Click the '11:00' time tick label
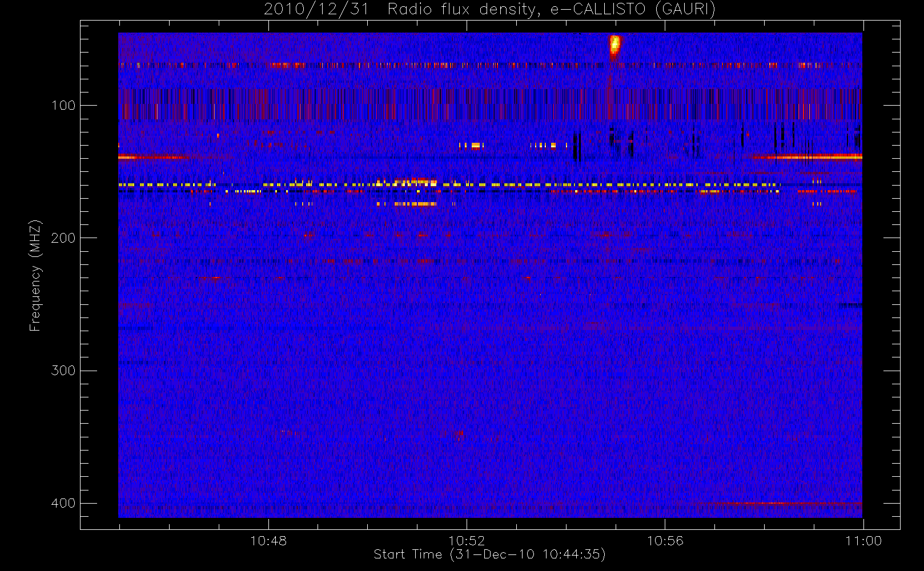Screen dimensions: 924x571 pyautogui.click(x=863, y=541)
